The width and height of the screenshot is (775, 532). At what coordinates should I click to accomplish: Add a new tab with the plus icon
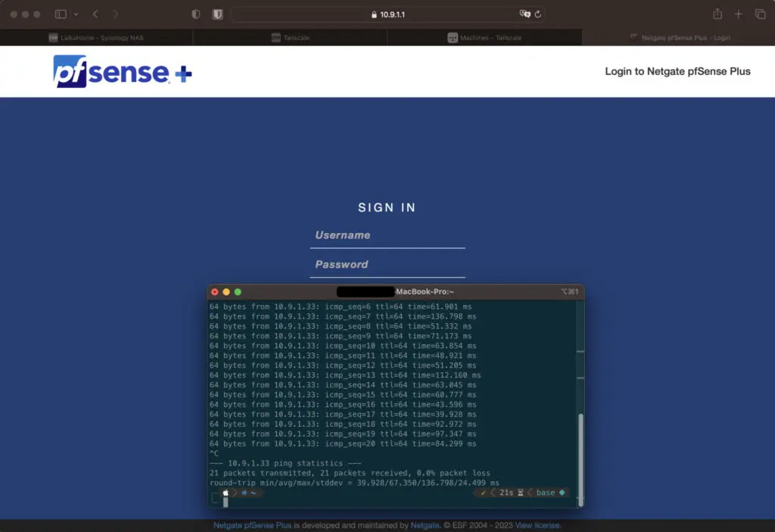pos(738,14)
